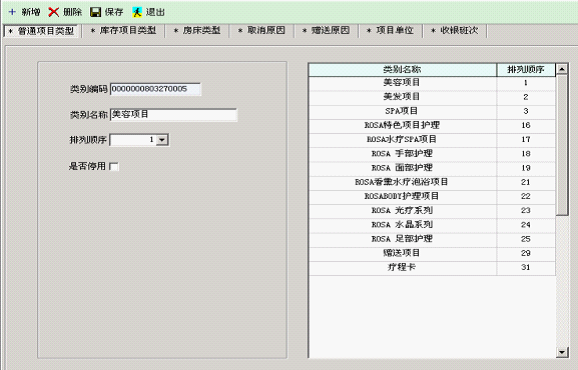The image size is (578, 370).
Task: Toggle the 是否停用 checkbox
Action: click(x=114, y=167)
